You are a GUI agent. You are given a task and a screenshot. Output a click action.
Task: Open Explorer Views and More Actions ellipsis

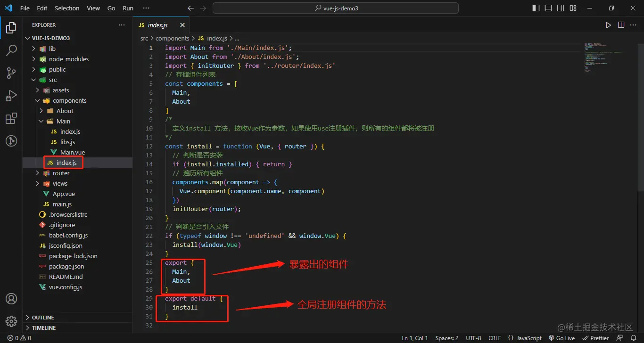122,25
